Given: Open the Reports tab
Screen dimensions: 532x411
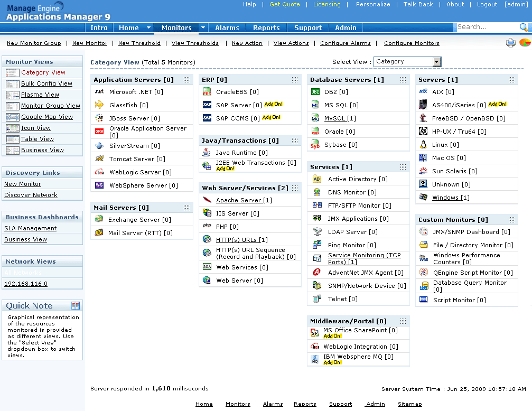Looking at the screenshot, I should pos(266,28).
